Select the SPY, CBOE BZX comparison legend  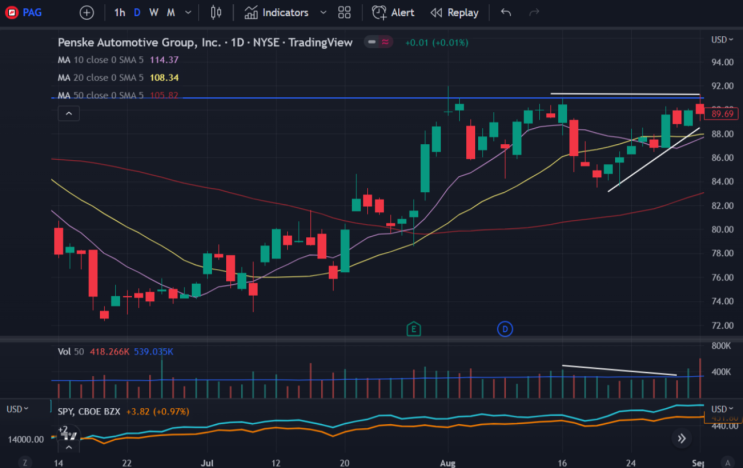coord(89,412)
